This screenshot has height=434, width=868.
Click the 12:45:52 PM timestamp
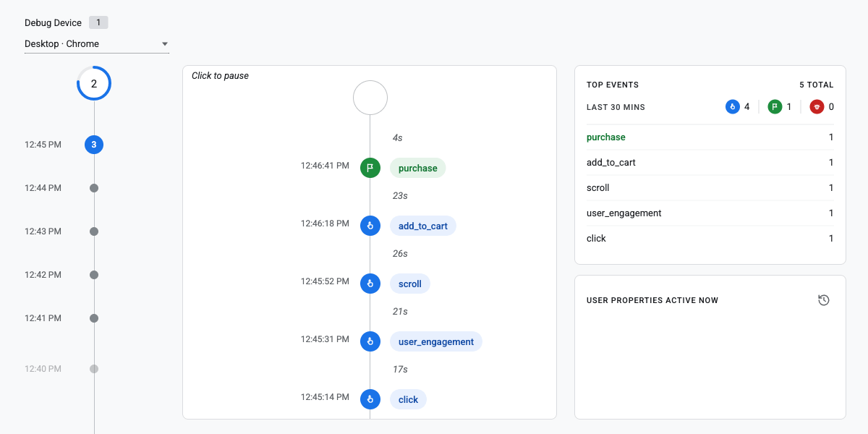pyautogui.click(x=325, y=281)
